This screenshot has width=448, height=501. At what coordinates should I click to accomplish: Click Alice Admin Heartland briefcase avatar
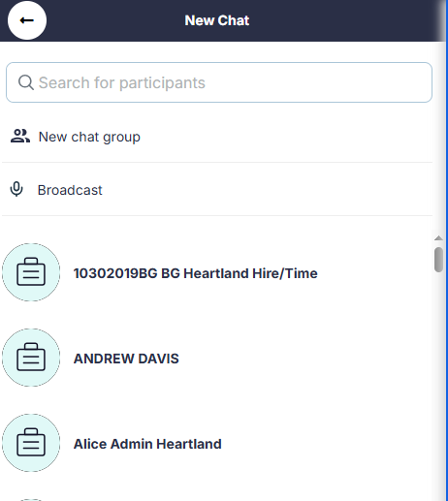click(x=31, y=443)
